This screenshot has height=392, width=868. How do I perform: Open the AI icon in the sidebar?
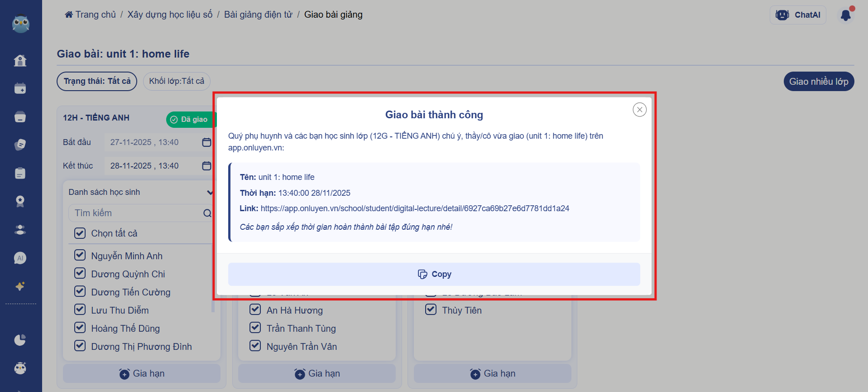coord(20,258)
